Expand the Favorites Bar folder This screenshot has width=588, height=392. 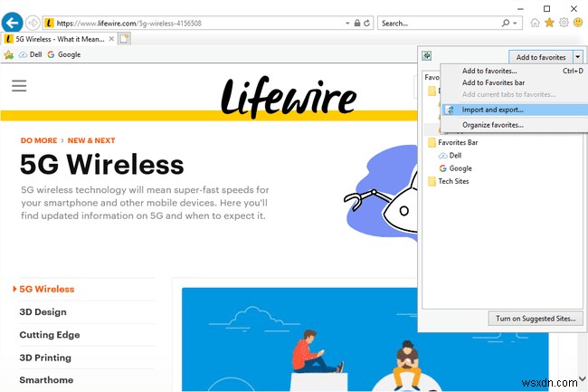[453, 142]
